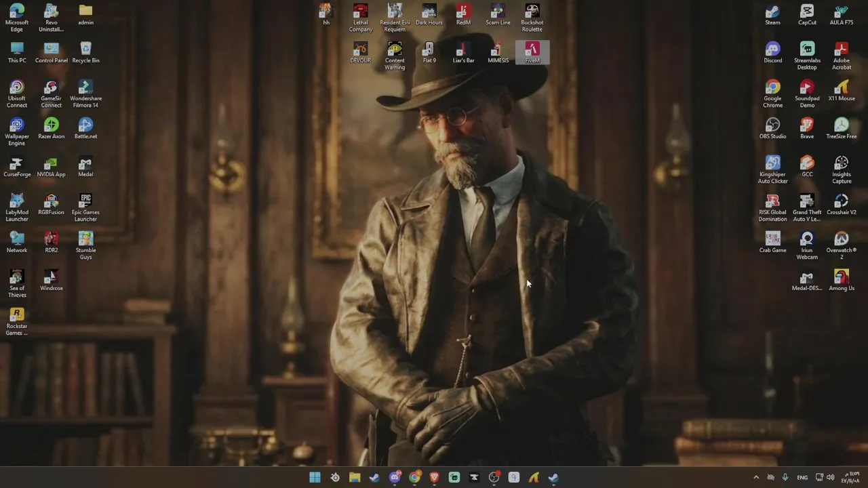This screenshot has height=488, width=868.
Task: Select the GameSir Connect shortcut
Action: pyautogui.click(x=51, y=94)
